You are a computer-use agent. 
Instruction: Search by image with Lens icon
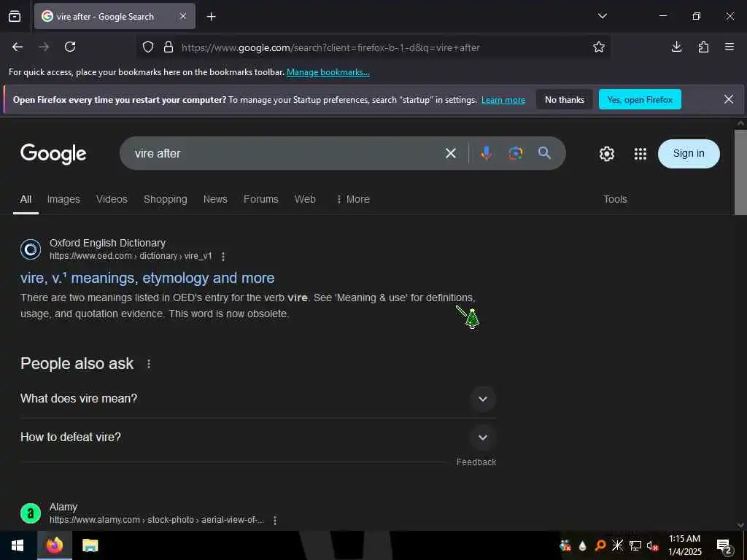click(x=516, y=153)
